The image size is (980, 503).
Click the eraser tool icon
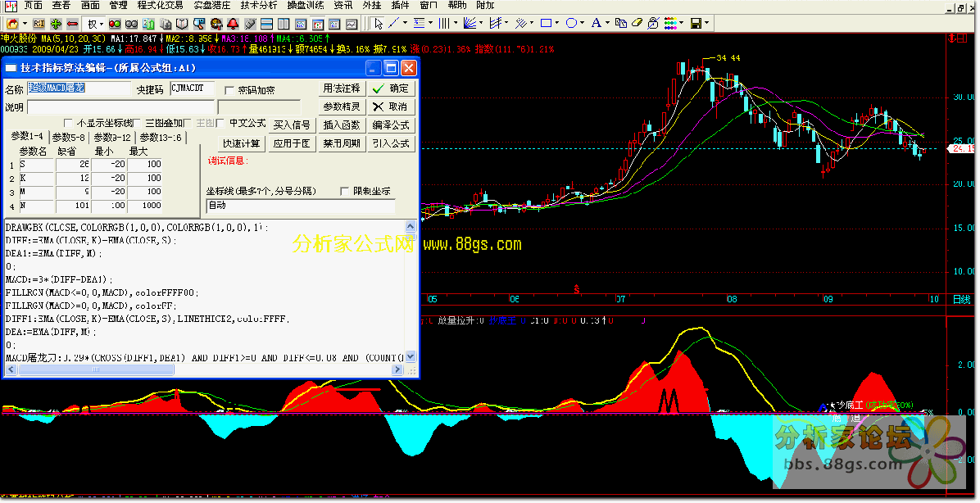(637, 24)
